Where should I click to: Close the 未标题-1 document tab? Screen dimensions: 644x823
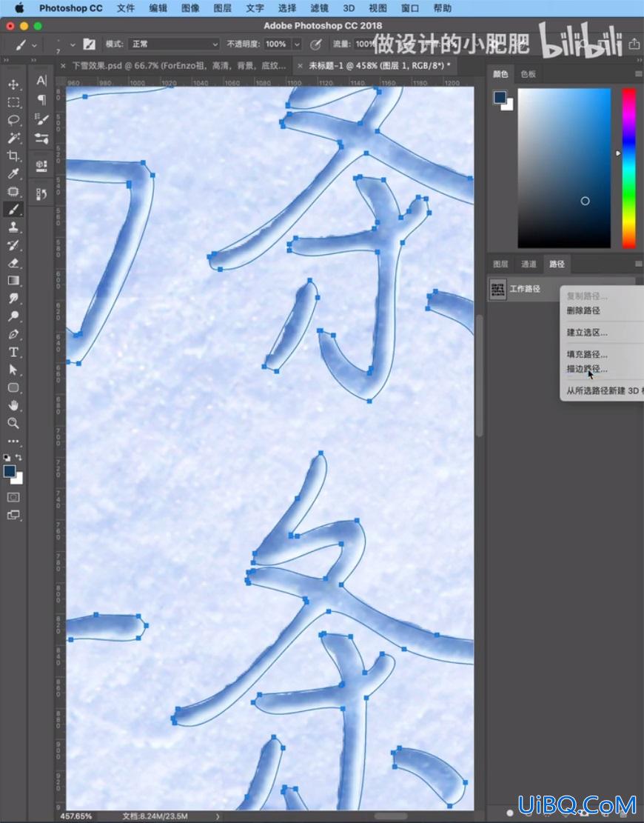click(300, 66)
